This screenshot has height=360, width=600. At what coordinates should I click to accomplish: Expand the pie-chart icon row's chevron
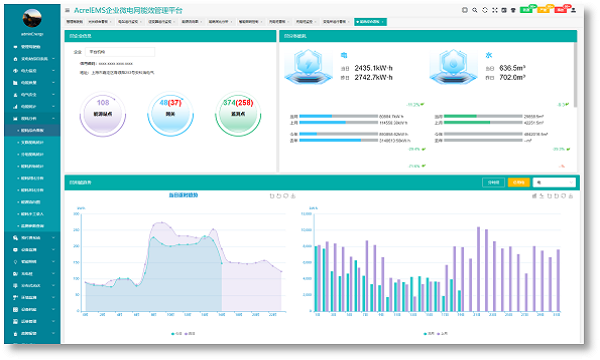[x=53, y=71]
